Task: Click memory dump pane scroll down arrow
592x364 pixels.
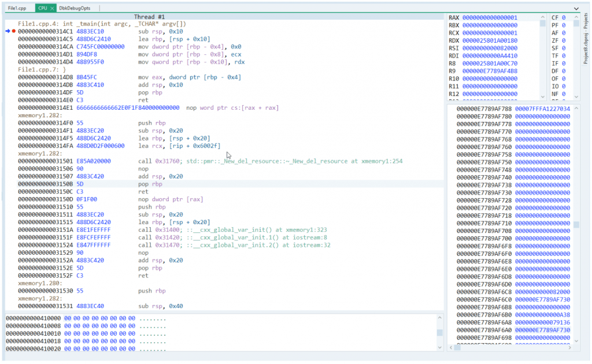Action: tap(439, 347)
